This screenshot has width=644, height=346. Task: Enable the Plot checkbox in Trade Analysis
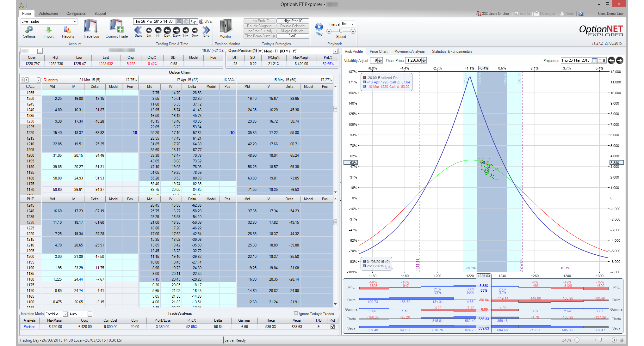tap(332, 326)
